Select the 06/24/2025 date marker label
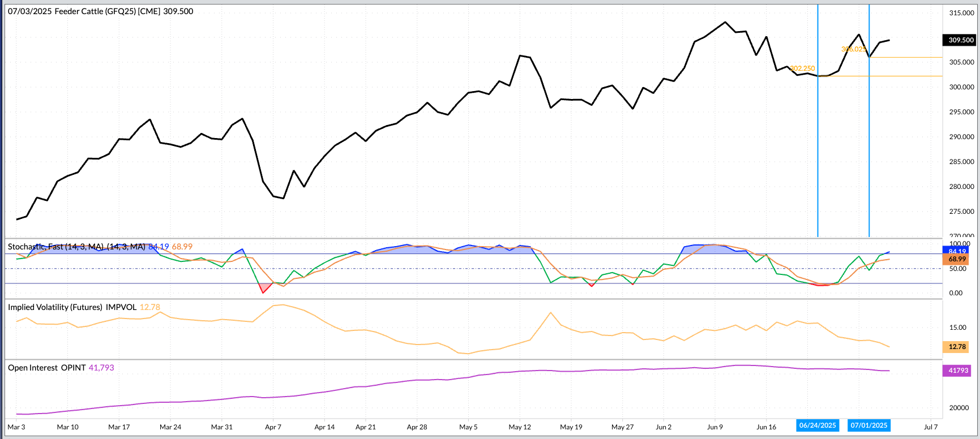Image resolution: width=980 pixels, height=439 pixels. tap(817, 425)
